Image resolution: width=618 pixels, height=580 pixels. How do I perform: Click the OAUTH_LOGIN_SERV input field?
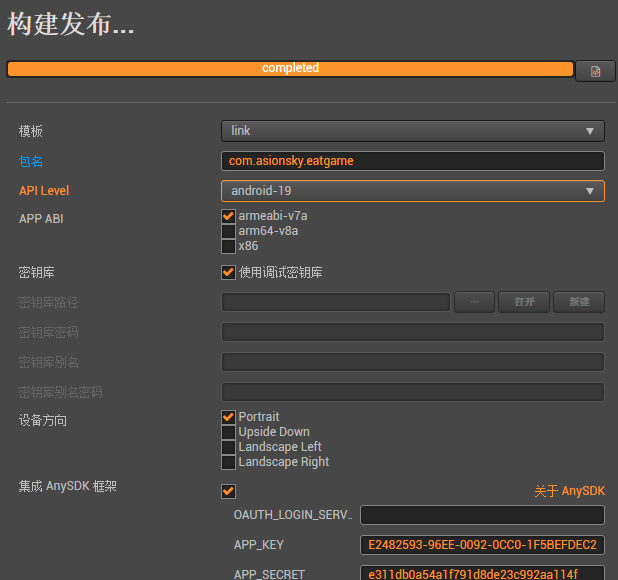coord(482,515)
